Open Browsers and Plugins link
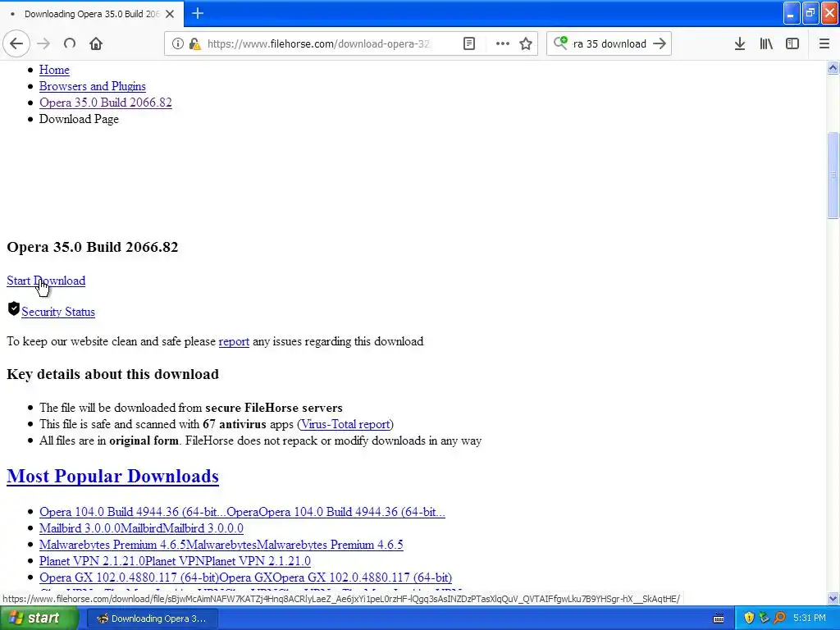 pyautogui.click(x=92, y=86)
